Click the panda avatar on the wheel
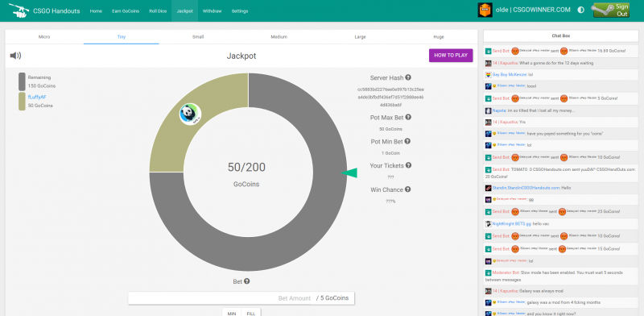The image size is (644, 316). tap(190, 114)
